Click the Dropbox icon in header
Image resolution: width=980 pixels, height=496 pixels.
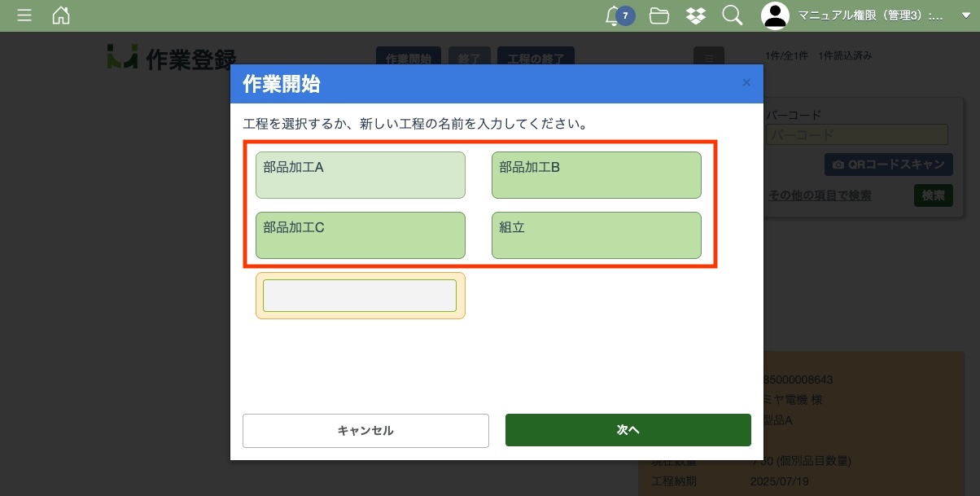pyautogui.click(x=695, y=15)
